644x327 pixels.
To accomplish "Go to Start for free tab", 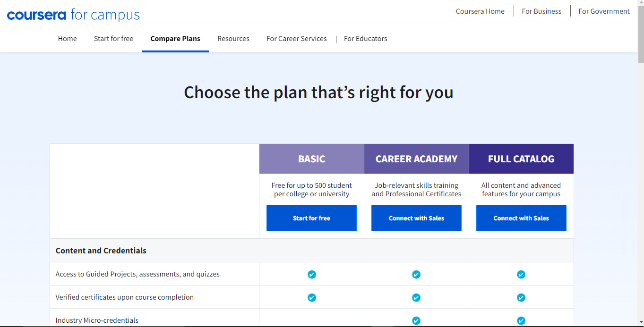I will pos(113,39).
